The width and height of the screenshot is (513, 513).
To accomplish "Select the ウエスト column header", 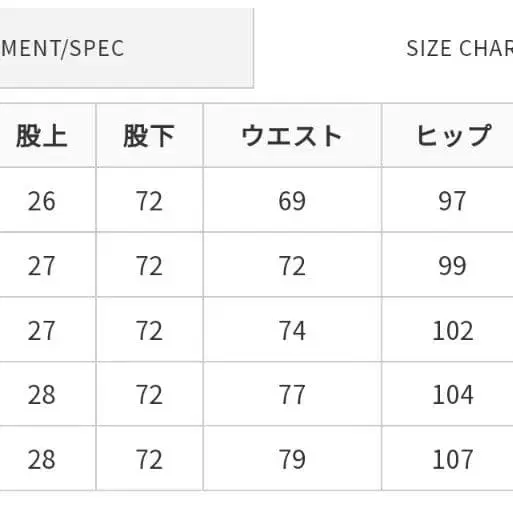I will 292,135.
